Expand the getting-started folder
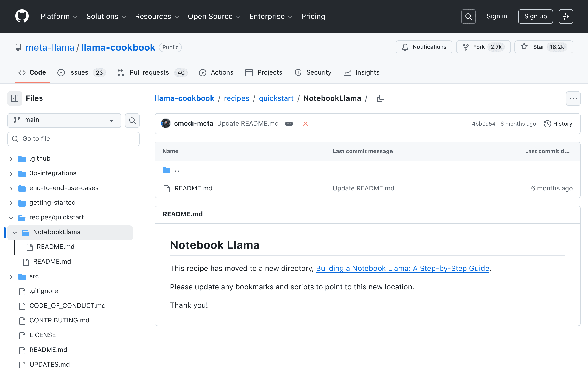The image size is (588, 368). tap(11, 203)
